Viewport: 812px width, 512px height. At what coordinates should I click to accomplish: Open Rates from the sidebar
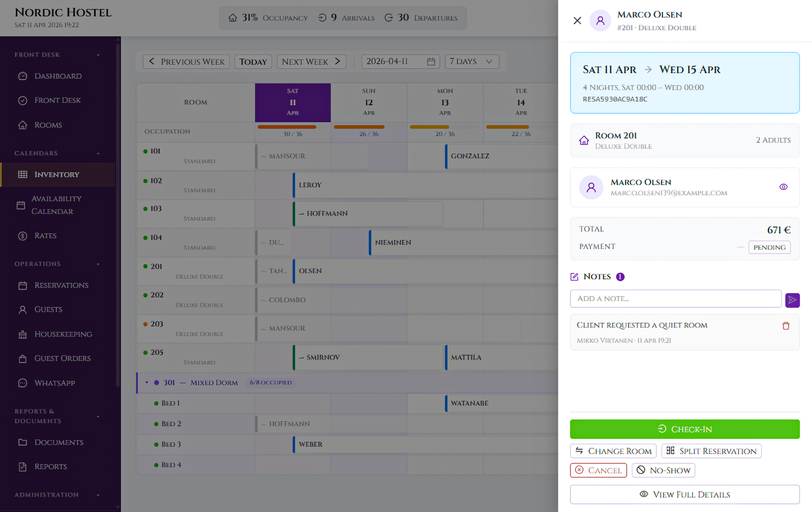click(x=45, y=236)
